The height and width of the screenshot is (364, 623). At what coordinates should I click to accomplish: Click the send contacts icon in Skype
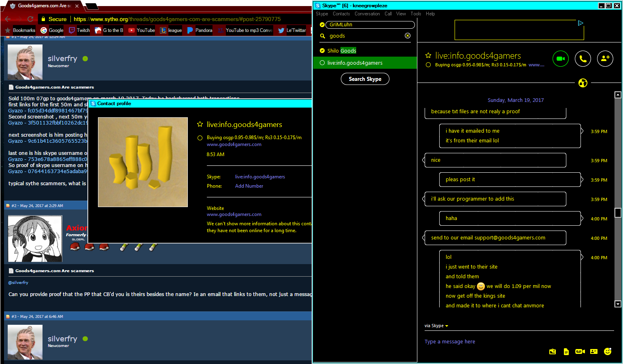(x=594, y=351)
